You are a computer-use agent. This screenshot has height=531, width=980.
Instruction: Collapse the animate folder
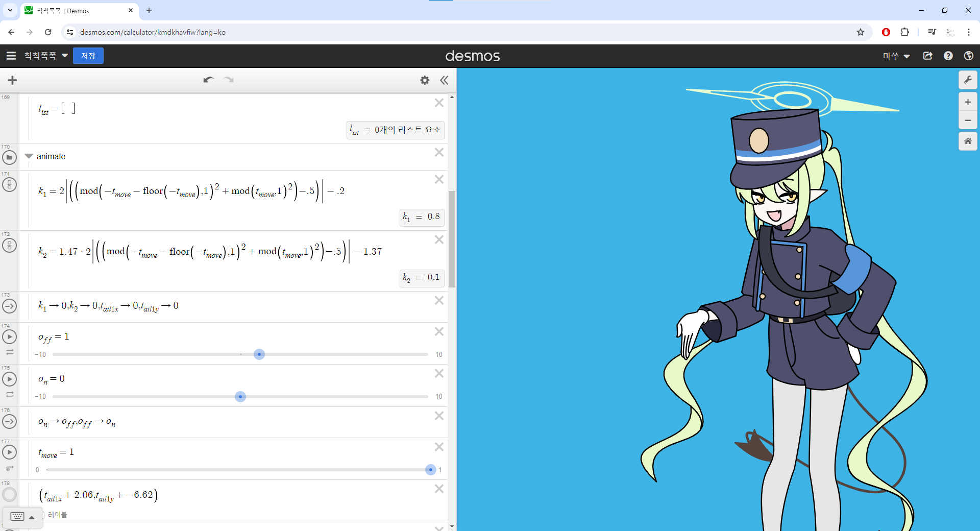(29, 156)
